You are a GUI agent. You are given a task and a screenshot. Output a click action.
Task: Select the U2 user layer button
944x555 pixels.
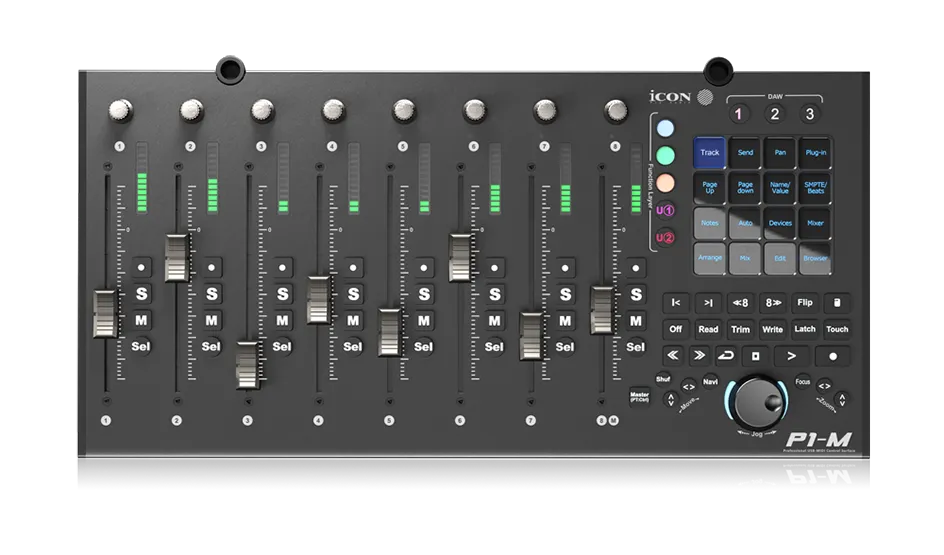(x=665, y=238)
